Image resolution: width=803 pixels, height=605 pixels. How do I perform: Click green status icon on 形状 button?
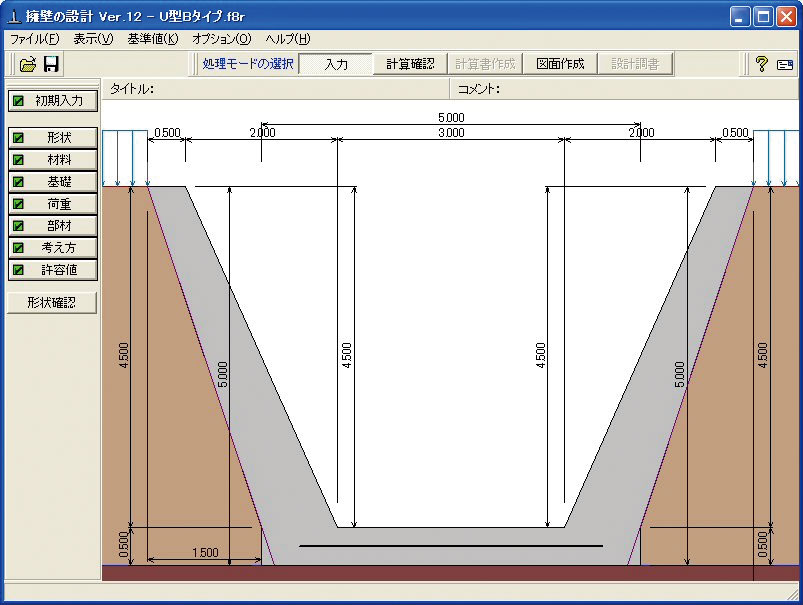pyautogui.click(x=18, y=138)
